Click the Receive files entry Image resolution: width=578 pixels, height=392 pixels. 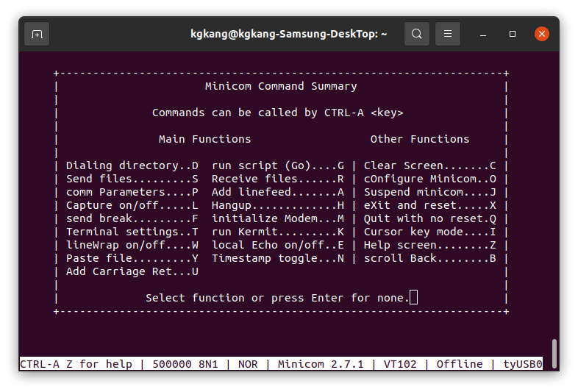[277, 179]
